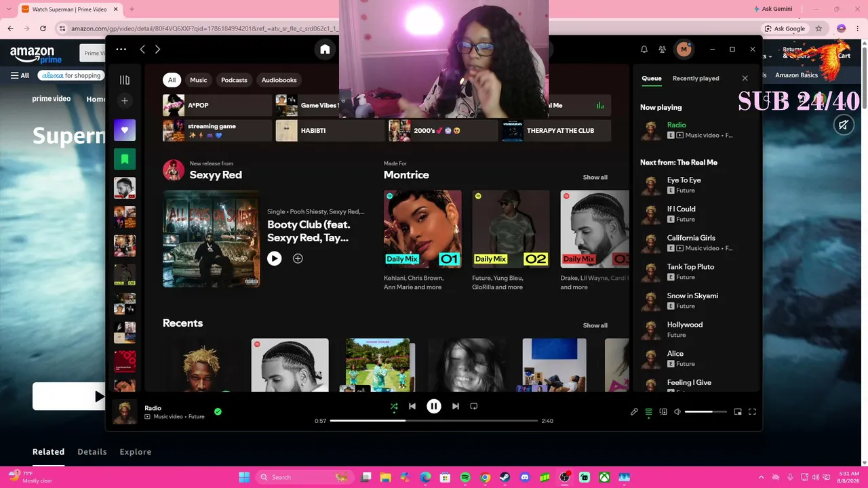The width and height of the screenshot is (868, 488).
Task: Toggle shuffle in the player bar
Action: (x=394, y=407)
